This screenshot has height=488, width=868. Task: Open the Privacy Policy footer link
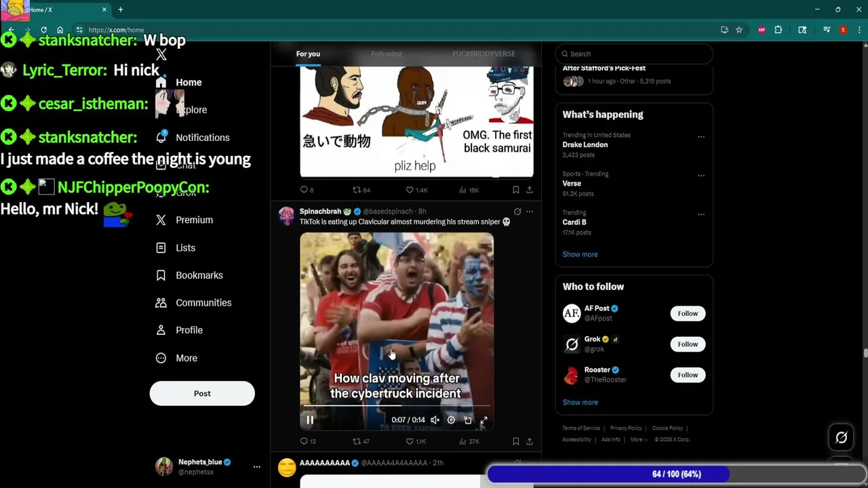[626, 428]
